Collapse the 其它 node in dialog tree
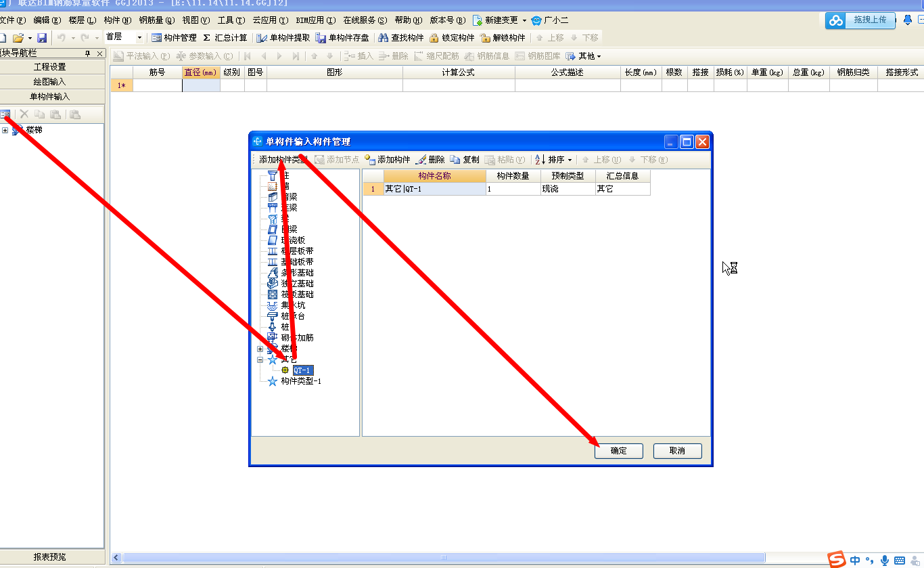 coord(260,360)
